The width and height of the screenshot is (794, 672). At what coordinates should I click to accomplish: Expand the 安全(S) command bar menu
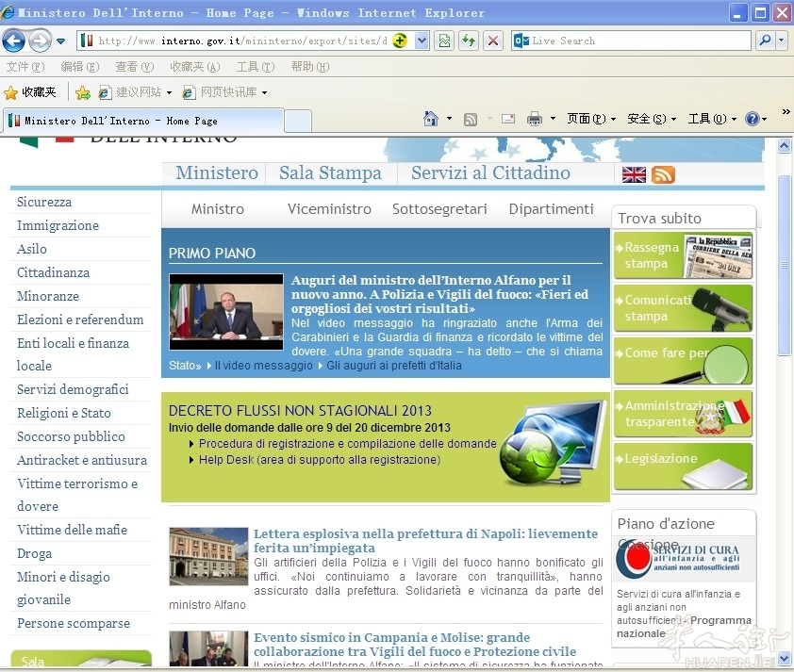(x=652, y=119)
